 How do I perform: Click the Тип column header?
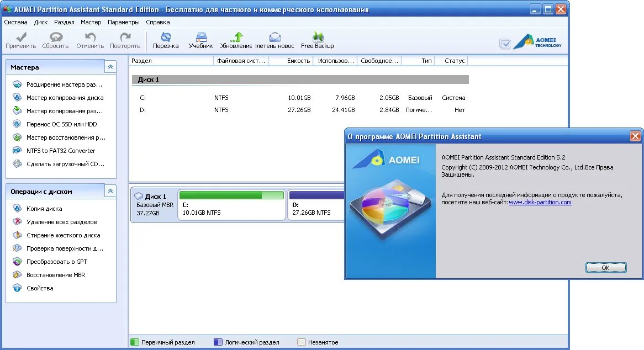[418, 61]
